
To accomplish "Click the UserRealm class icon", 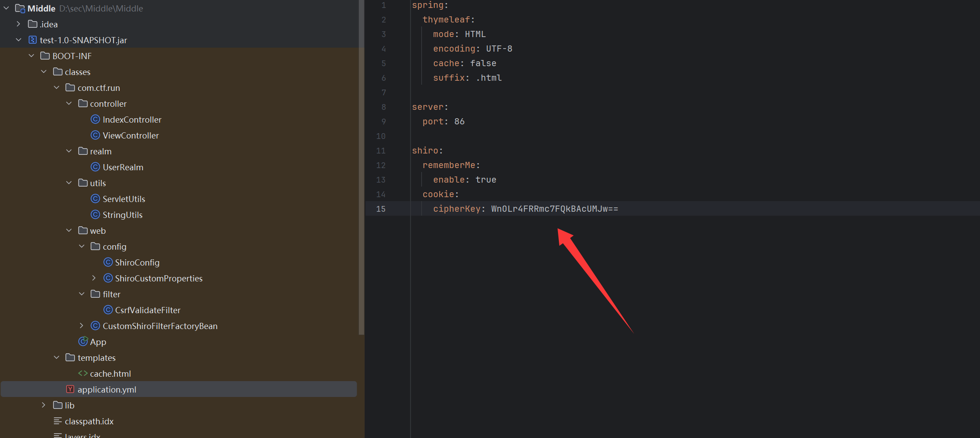I will (95, 167).
